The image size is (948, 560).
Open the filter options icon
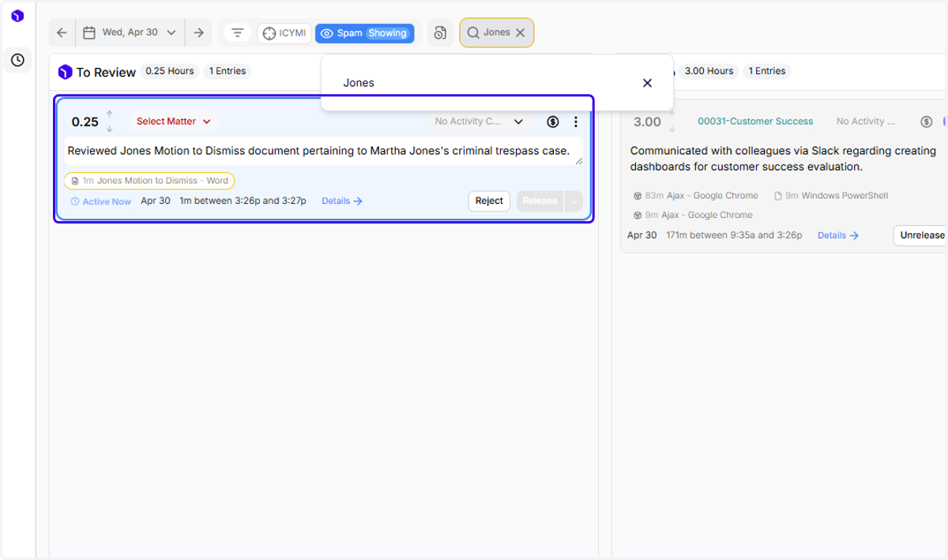pos(237,33)
